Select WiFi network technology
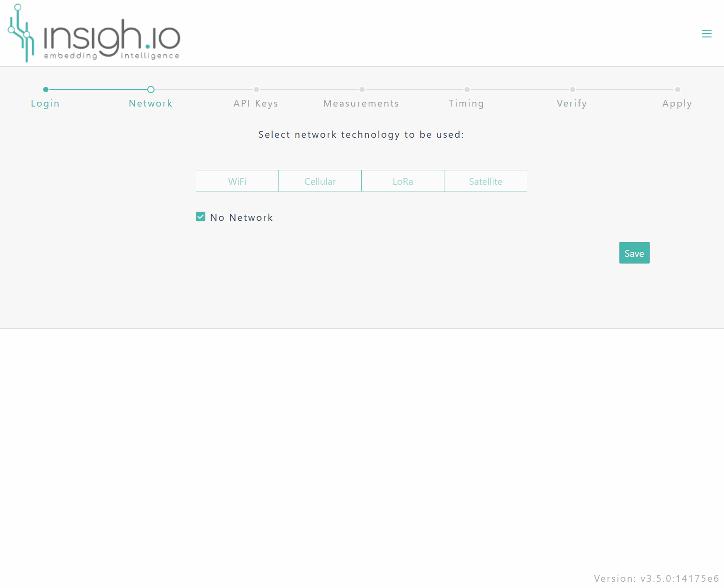Image resolution: width=724 pixels, height=588 pixels. [x=237, y=181]
